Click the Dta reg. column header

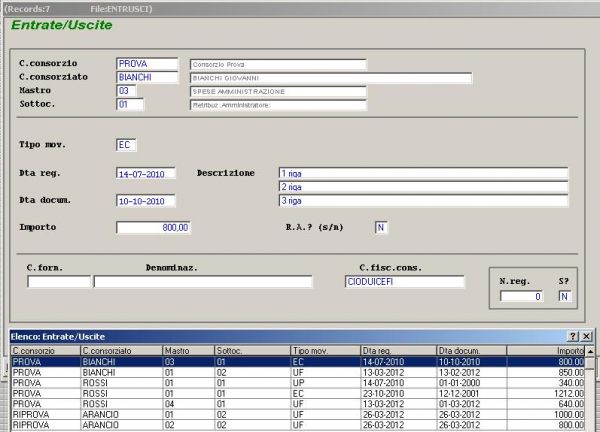click(x=398, y=350)
